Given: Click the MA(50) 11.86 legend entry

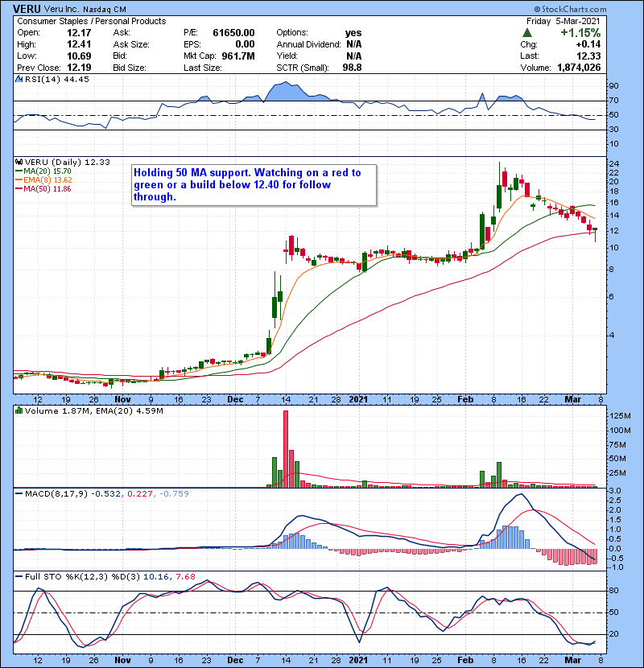Looking at the screenshot, I should (x=43, y=189).
